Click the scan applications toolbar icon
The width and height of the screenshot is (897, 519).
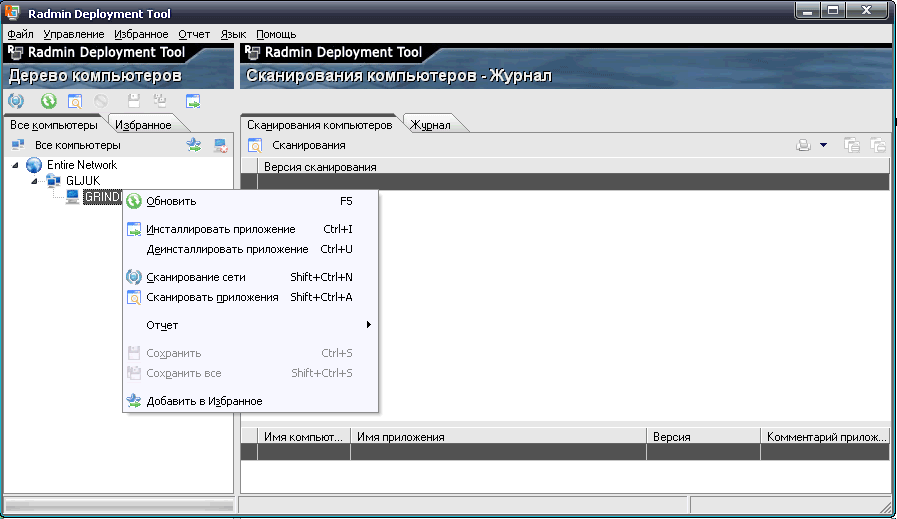point(75,101)
